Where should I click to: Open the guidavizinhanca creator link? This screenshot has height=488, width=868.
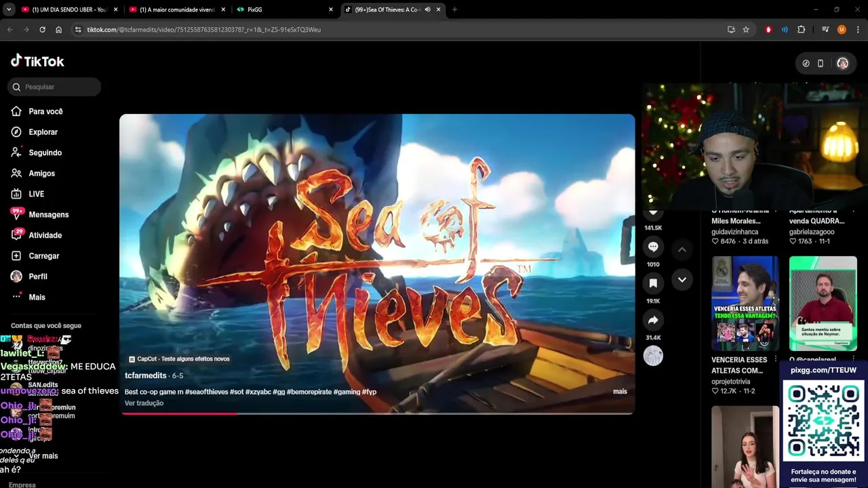coord(734,232)
